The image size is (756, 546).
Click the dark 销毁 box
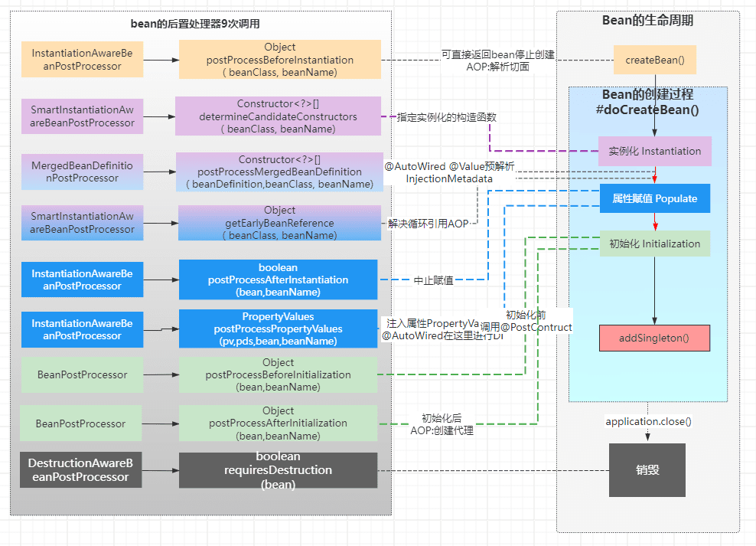coord(647,469)
